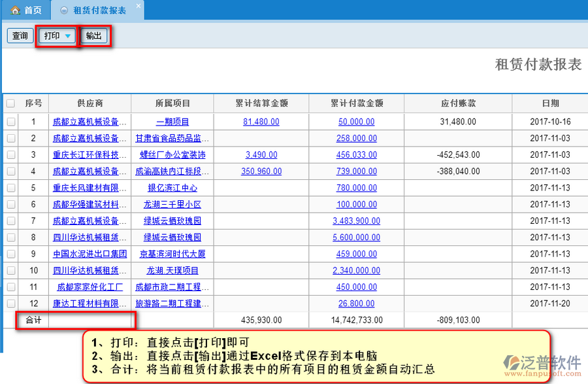Open supplier link 康达工程材料有限
The width and height of the screenshot is (588, 384).
(90, 304)
